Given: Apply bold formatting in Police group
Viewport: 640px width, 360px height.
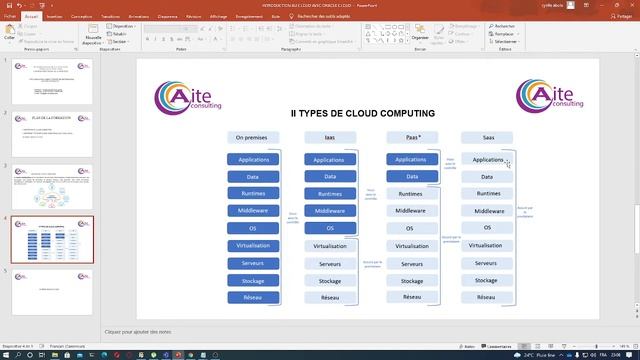Looking at the screenshot, I should 147,39.
